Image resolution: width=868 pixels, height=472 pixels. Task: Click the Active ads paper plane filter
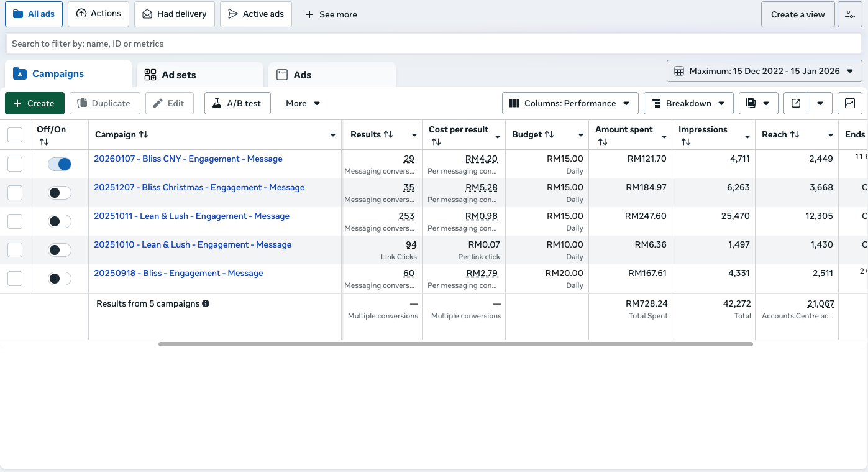256,14
